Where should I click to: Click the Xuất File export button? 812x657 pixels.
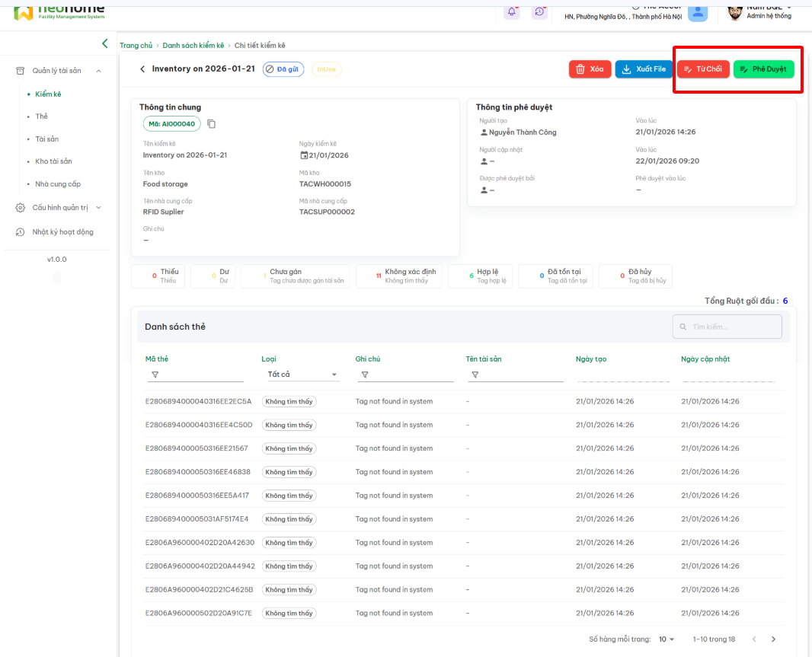(644, 69)
